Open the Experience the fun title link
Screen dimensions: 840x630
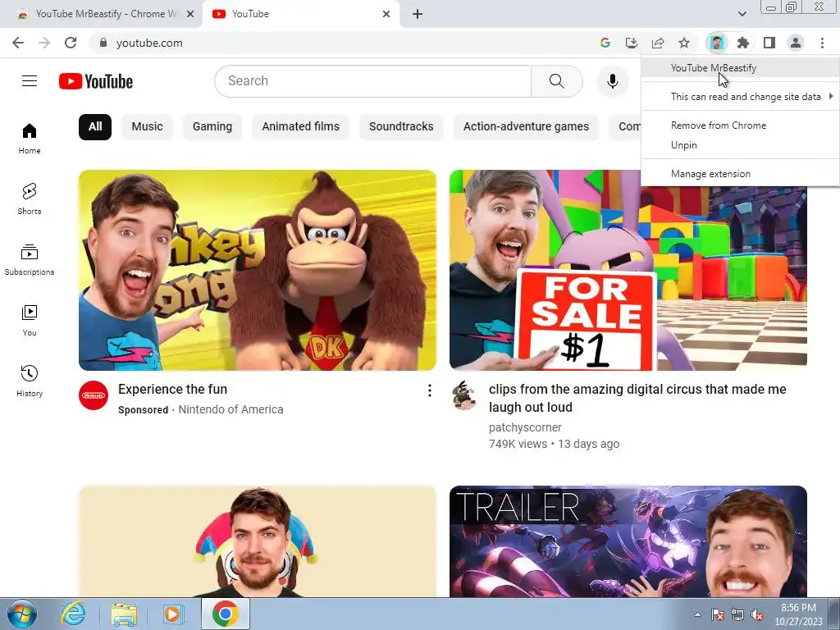[x=172, y=390]
